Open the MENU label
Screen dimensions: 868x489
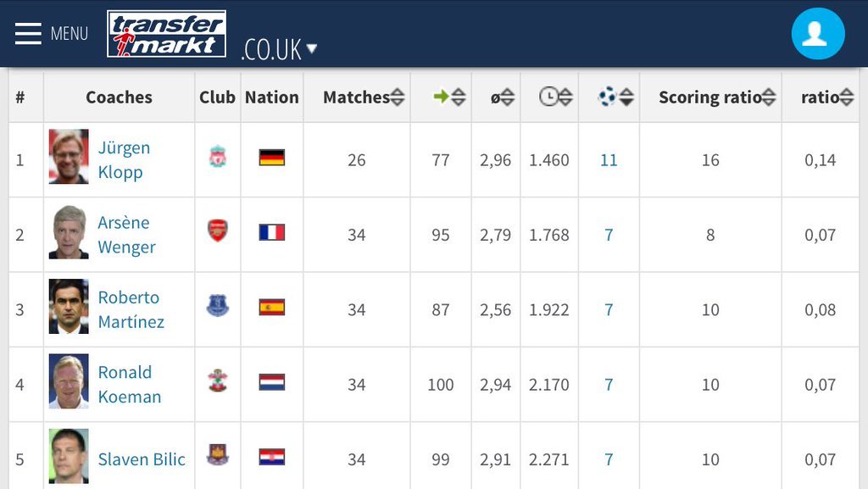point(70,34)
